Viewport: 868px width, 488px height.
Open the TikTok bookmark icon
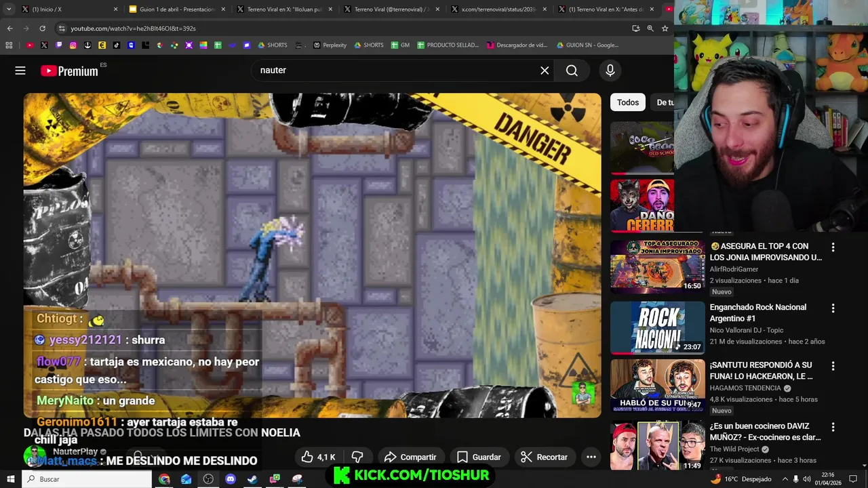[x=117, y=45]
